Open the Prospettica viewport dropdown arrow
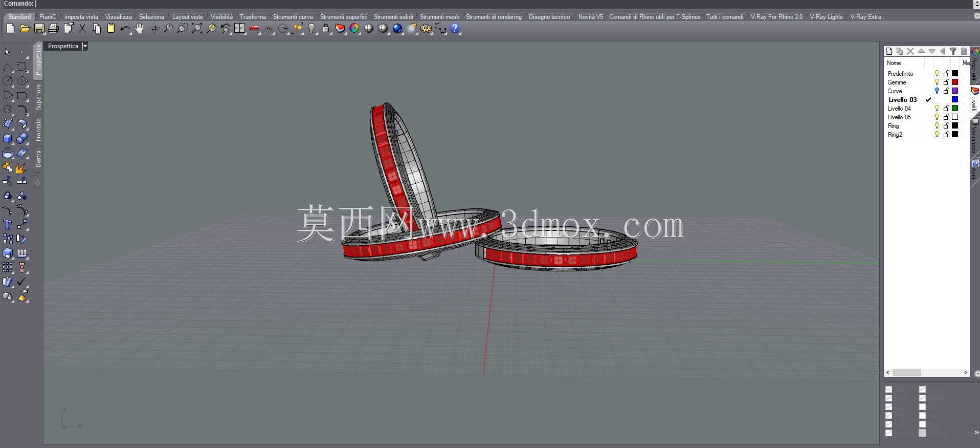This screenshot has height=448, width=980. point(85,46)
